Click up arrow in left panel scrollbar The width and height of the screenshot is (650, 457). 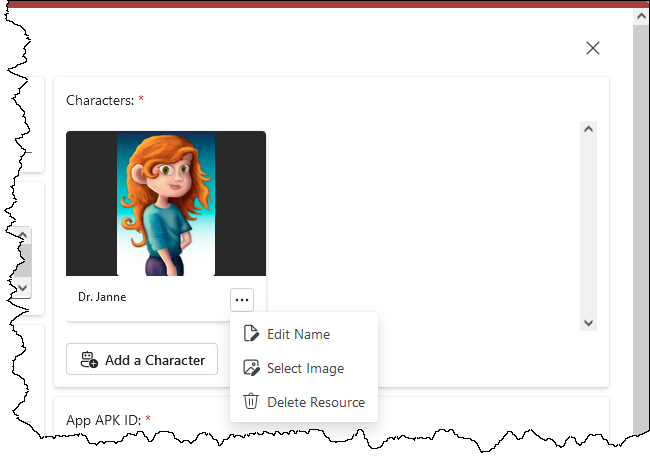point(24,236)
